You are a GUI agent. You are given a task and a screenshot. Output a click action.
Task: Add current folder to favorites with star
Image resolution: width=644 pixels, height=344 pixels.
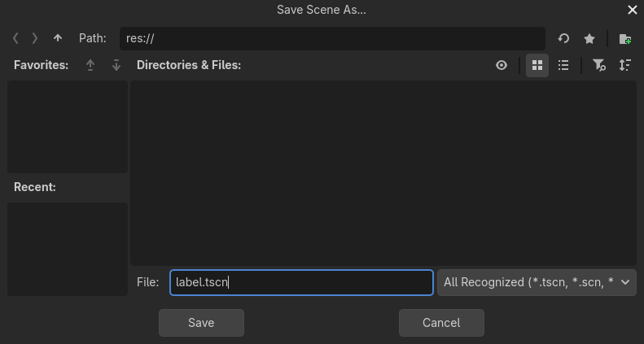589,38
